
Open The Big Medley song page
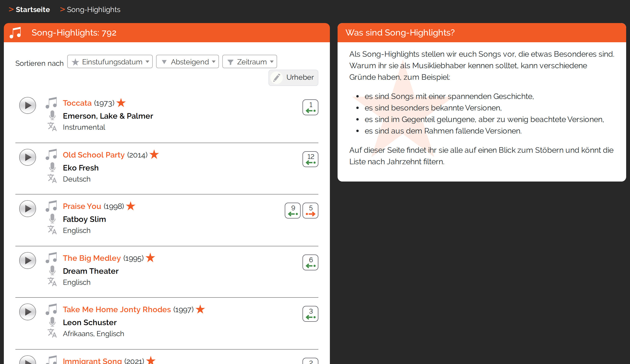(92, 258)
